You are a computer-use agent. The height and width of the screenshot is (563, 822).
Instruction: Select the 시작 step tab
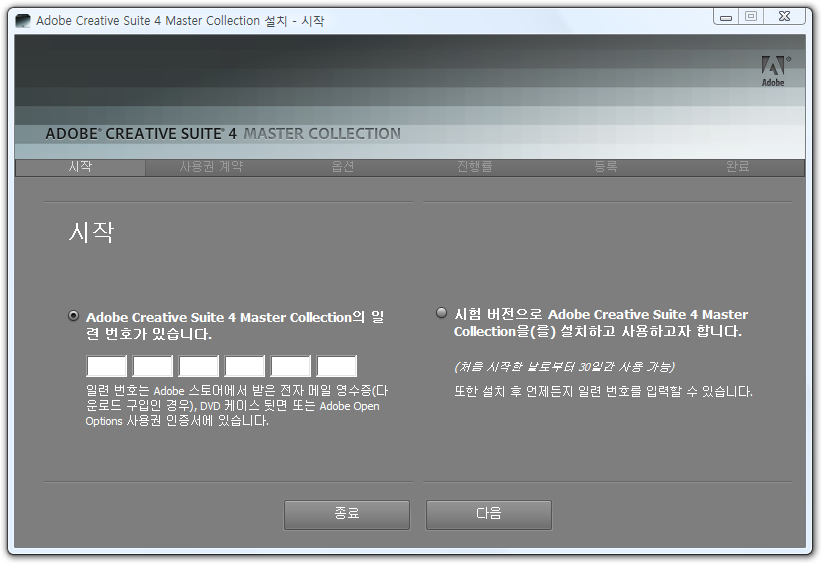pos(80,167)
